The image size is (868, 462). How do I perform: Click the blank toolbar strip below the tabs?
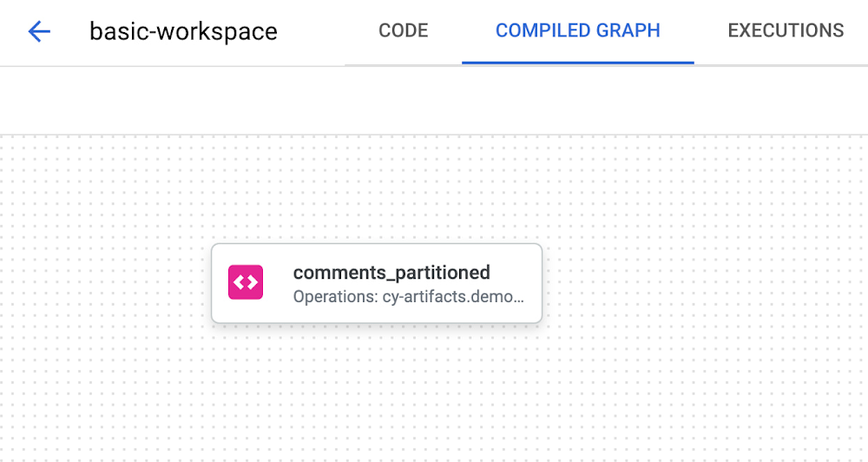[x=434, y=100]
